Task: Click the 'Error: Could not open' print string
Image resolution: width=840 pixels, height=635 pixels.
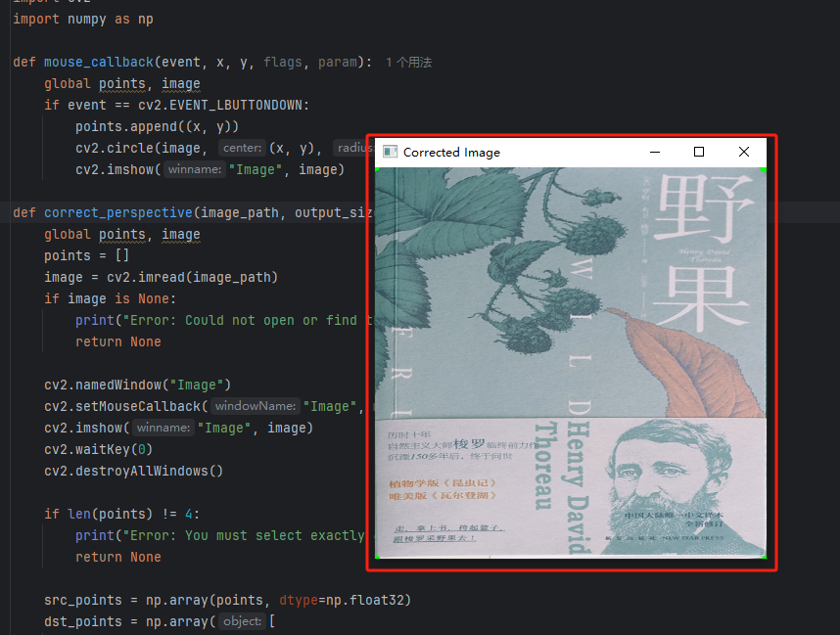Action: pos(247,321)
